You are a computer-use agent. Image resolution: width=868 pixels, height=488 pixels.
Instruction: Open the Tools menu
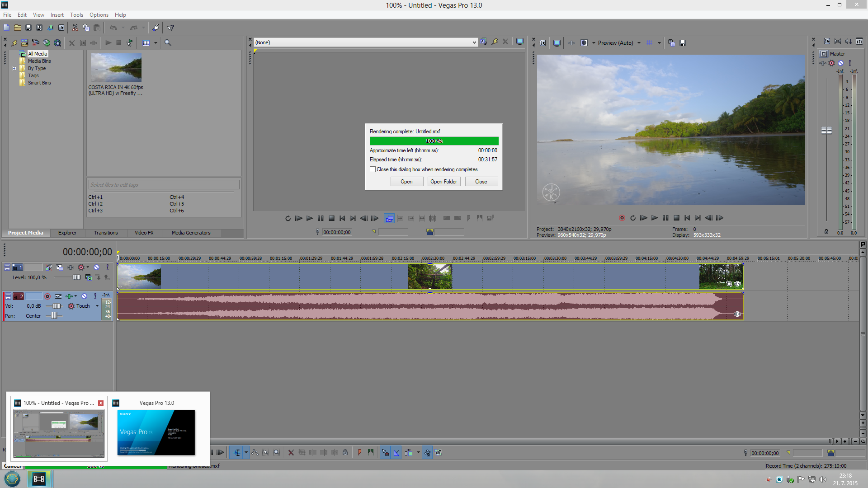point(76,15)
